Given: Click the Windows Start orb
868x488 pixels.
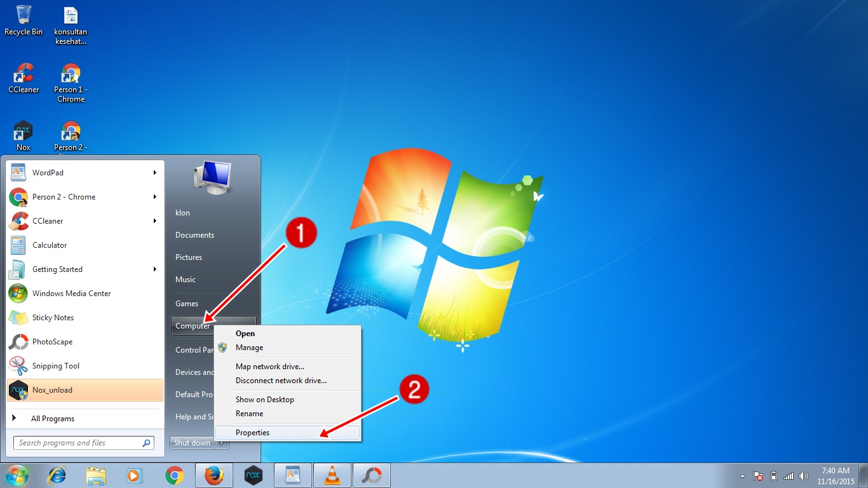Looking at the screenshot, I should [x=17, y=475].
